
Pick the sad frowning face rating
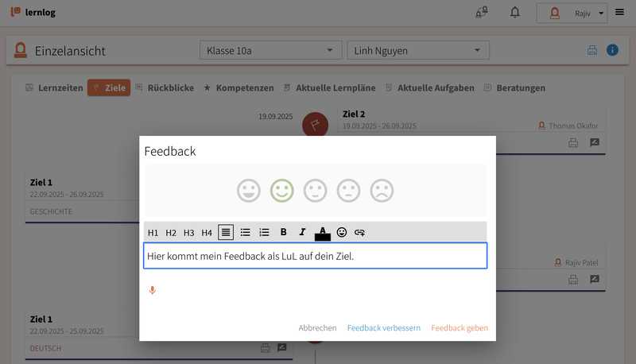382,191
